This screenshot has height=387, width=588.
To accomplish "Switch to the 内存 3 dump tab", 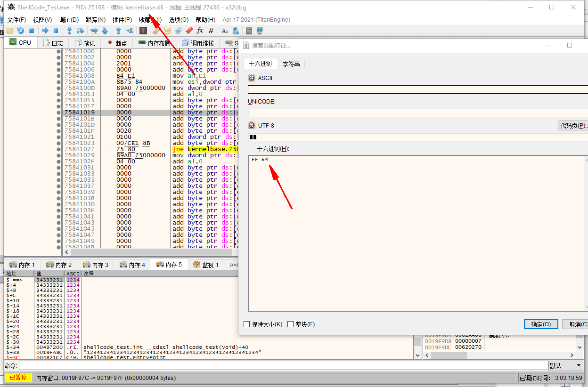I will pos(95,265).
